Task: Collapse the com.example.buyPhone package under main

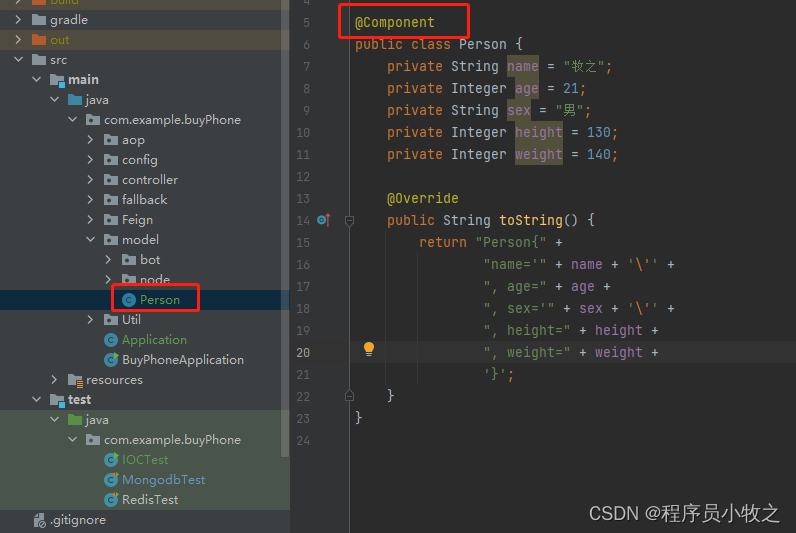Action: [x=73, y=119]
